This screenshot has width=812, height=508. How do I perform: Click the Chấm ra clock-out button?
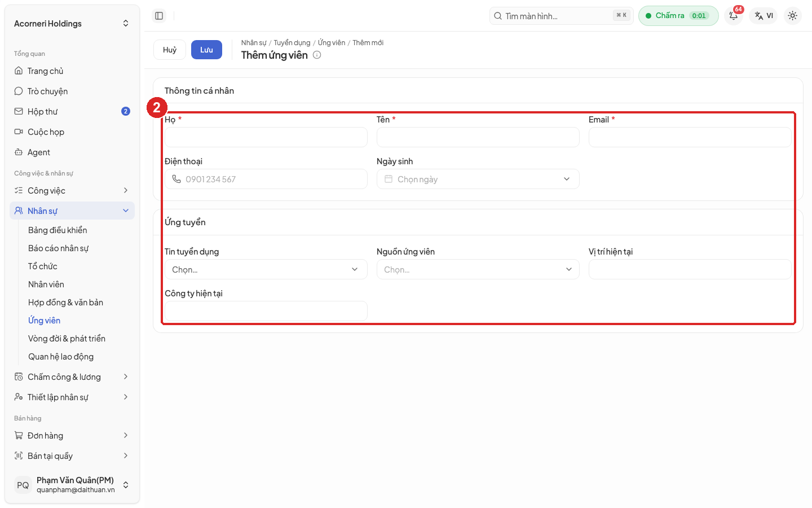click(678, 16)
